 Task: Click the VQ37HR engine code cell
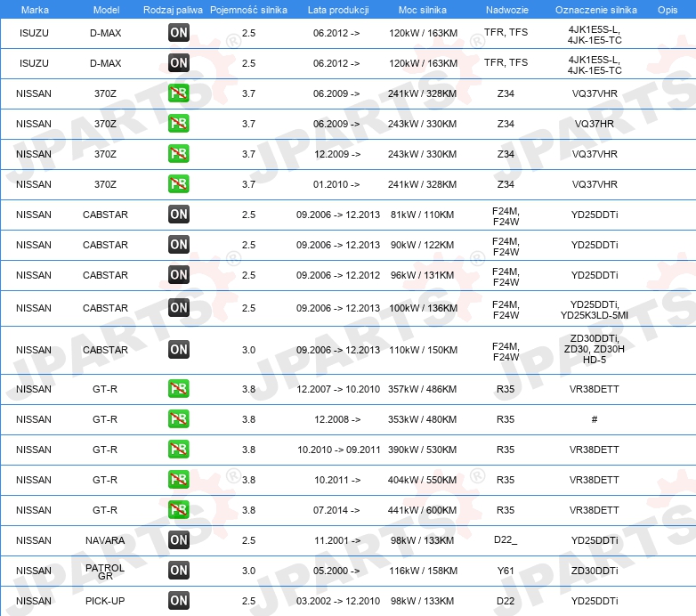pyautogui.click(x=595, y=125)
